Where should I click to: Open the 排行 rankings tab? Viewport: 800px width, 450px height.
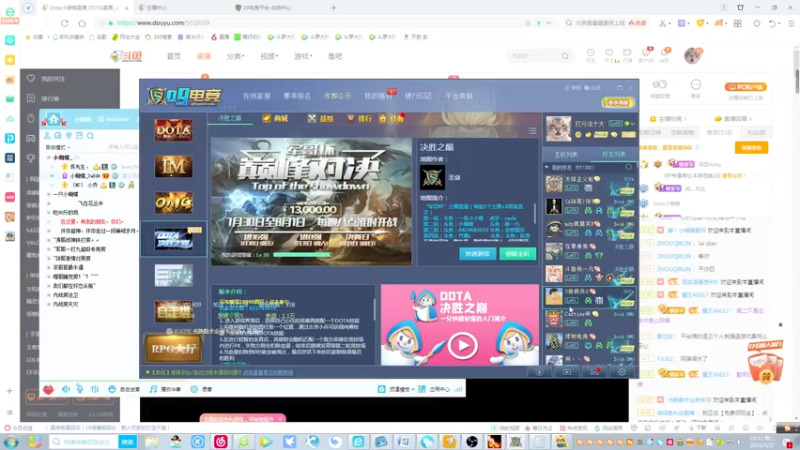click(x=360, y=118)
